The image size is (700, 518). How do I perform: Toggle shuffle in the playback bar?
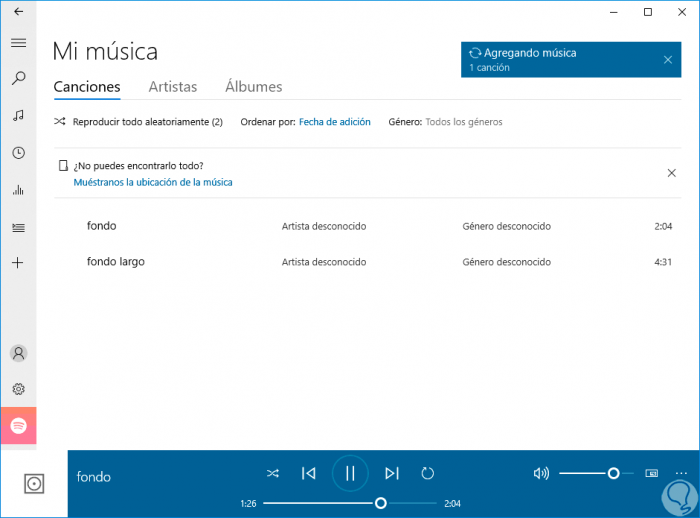coord(273,473)
